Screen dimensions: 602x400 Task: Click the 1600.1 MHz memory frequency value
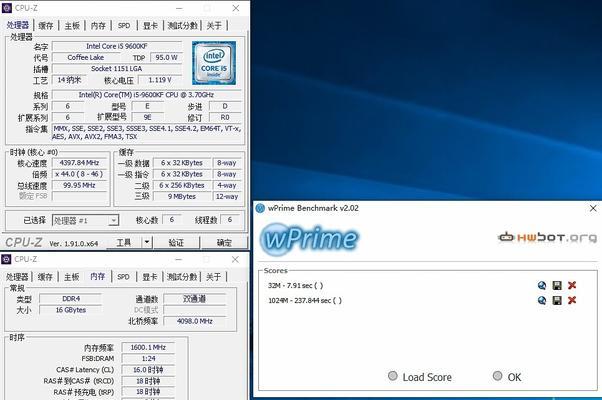(148, 347)
